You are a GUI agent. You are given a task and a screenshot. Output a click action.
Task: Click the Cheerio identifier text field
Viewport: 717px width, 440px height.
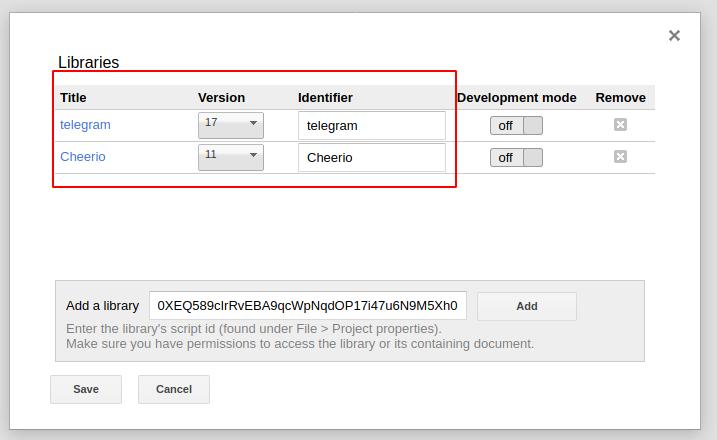click(x=371, y=157)
